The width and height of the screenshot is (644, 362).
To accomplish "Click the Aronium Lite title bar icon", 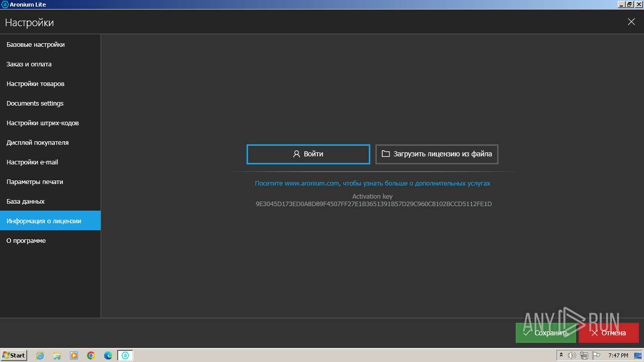I will click(x=5, y=4).
